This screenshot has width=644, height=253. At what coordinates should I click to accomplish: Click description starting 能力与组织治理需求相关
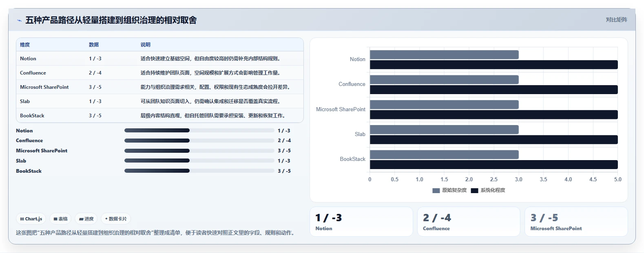coord(216,87)
